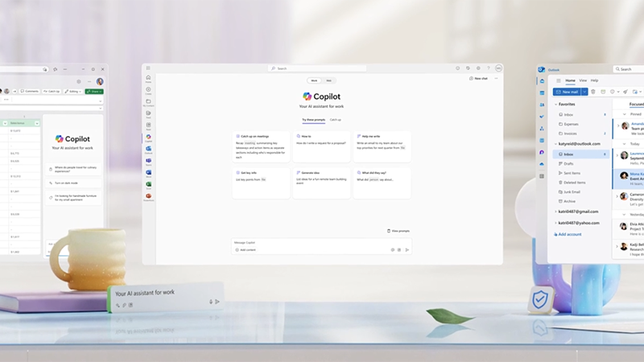Image resolution: width=644 pixels, height=362 pixels.
Task: Open help question mark in Copilot header
Action: pos(489,68)
